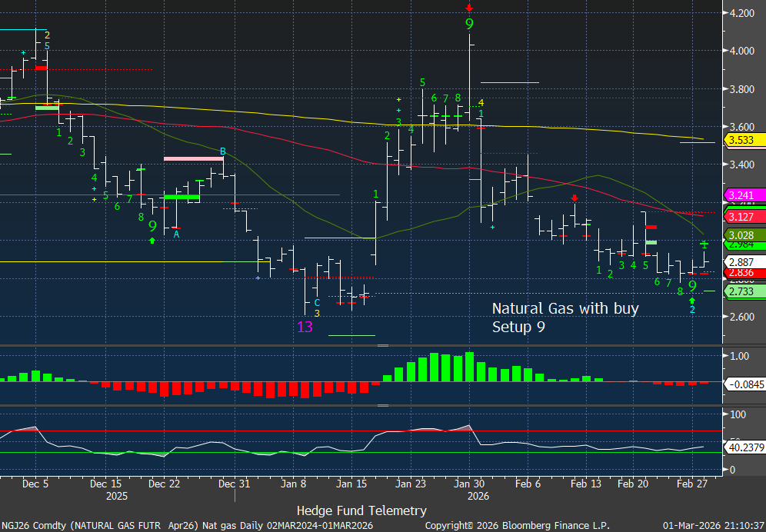
Task: Click the red down arrow above Jan 30 peak
Action: pos(469,8)
